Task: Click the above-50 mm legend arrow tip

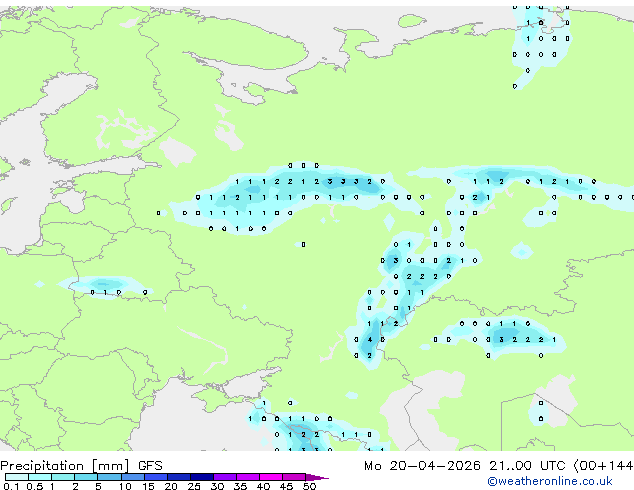Action: 317,477
